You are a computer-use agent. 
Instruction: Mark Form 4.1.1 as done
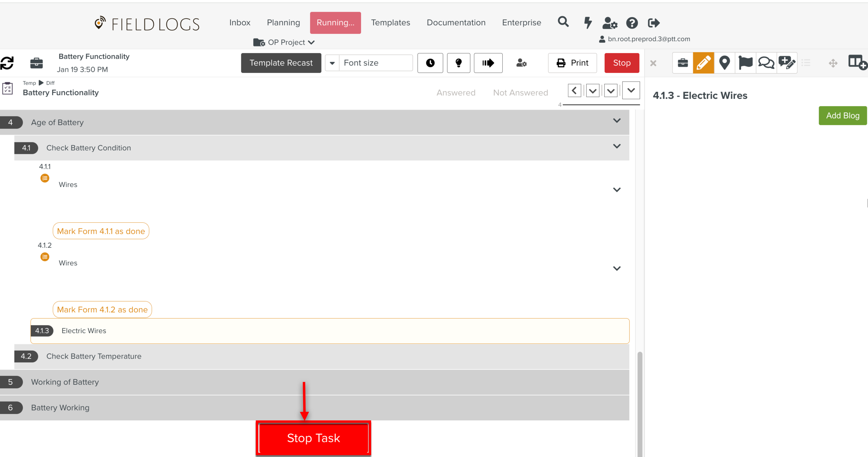point(101,231)
